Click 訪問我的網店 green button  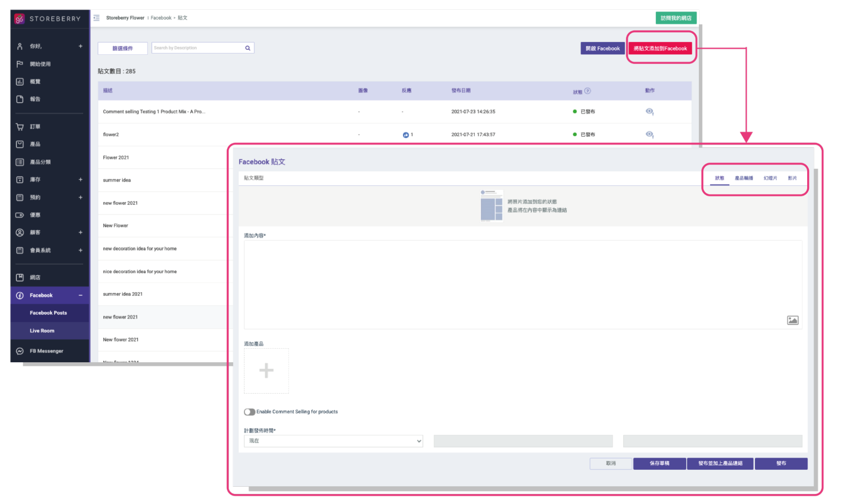click(x=676, y=18)
